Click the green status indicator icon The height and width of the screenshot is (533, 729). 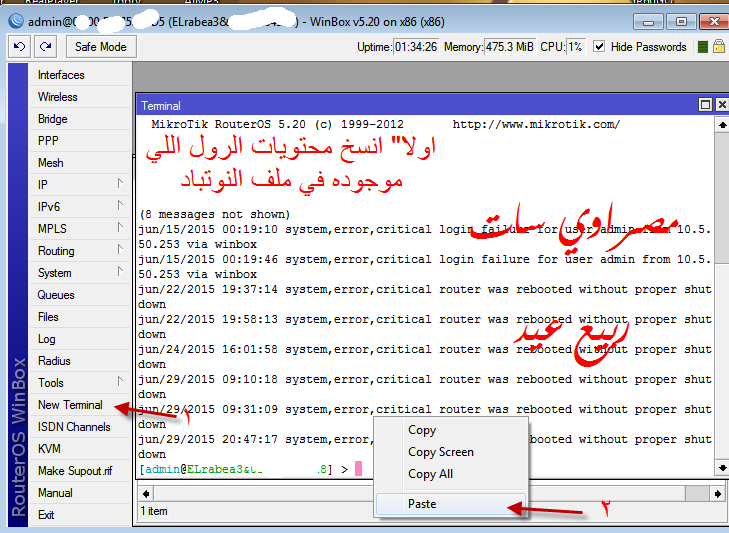tap(703, 47)
